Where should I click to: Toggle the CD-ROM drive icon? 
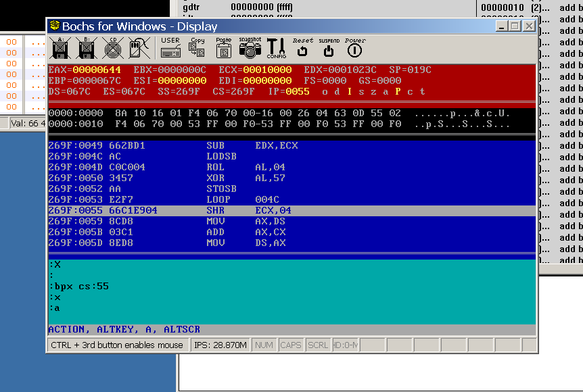point(112,48)
